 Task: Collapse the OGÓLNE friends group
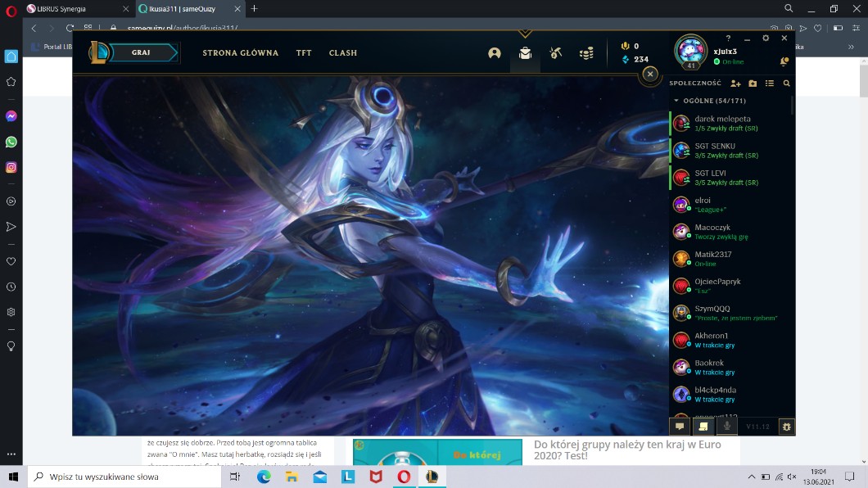click(x=676, y=101)
